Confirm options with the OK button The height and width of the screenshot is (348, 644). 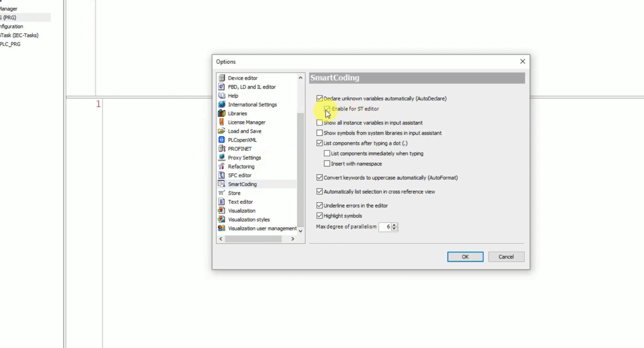point(465,257)
